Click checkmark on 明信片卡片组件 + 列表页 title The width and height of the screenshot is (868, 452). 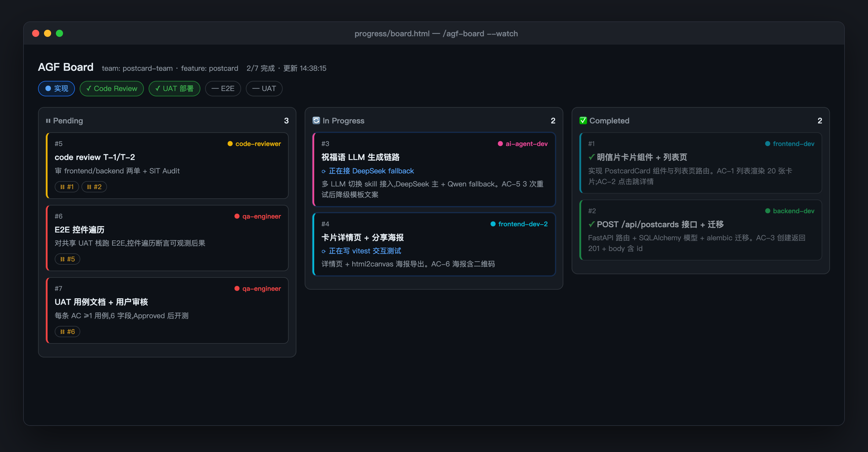coord(591,157)
